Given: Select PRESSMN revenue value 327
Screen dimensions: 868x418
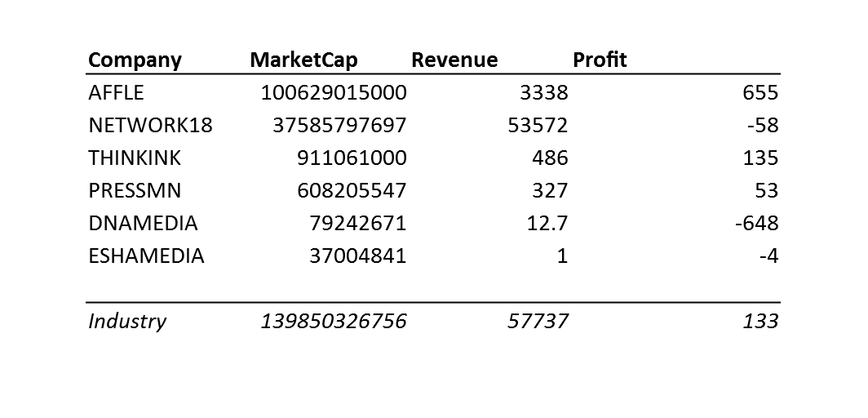Looking at the screenshot, I should coord(550,190).
